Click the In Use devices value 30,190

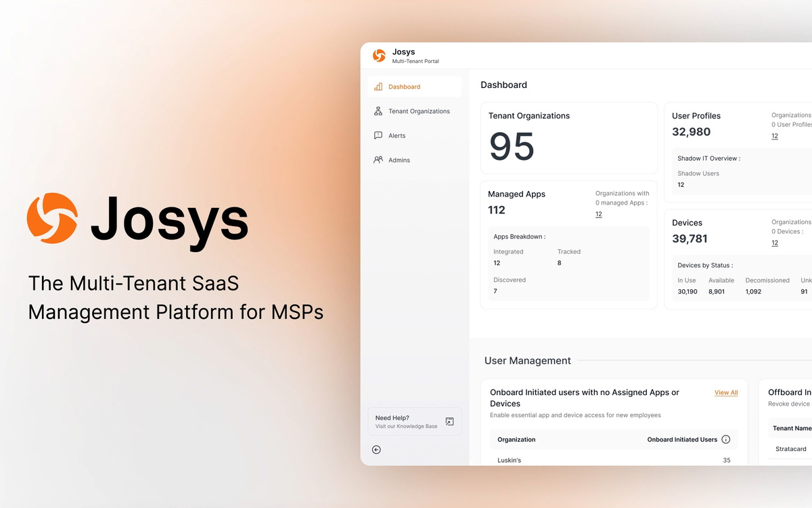click(x=687, y=292)
